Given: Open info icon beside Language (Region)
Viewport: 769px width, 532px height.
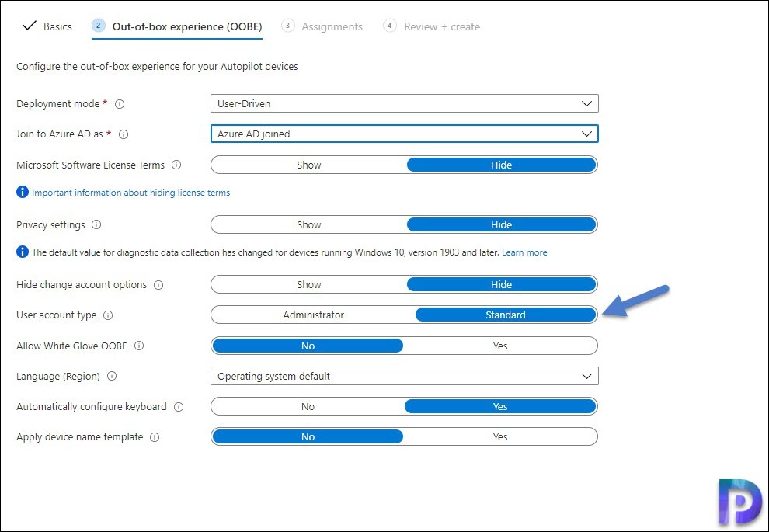Looking at the screenshot, I should pyautogui.click(x=112, y=376).
